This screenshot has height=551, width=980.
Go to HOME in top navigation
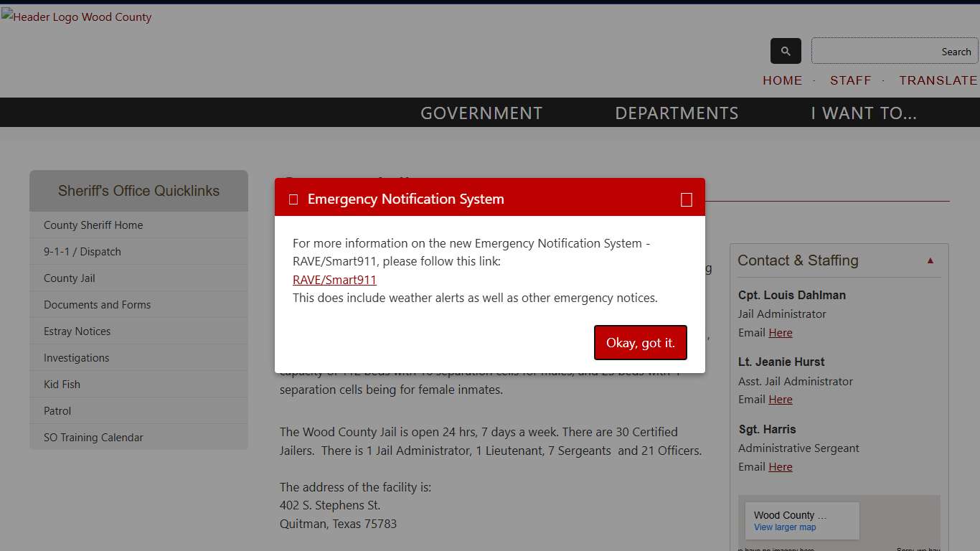pos(782,80)
